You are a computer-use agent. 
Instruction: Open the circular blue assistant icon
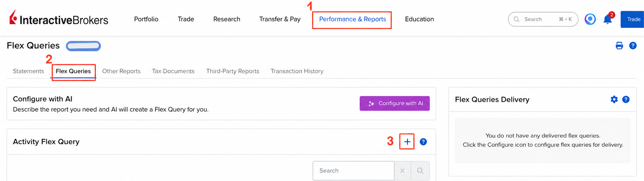(x=590, y=19)
